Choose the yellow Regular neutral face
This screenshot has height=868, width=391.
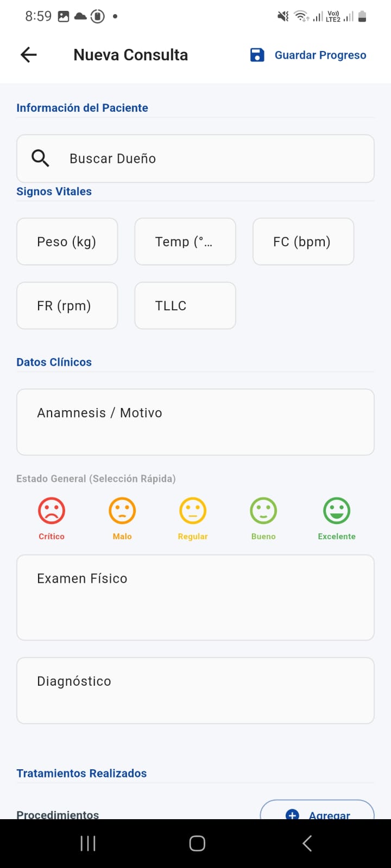pos(193,511)
